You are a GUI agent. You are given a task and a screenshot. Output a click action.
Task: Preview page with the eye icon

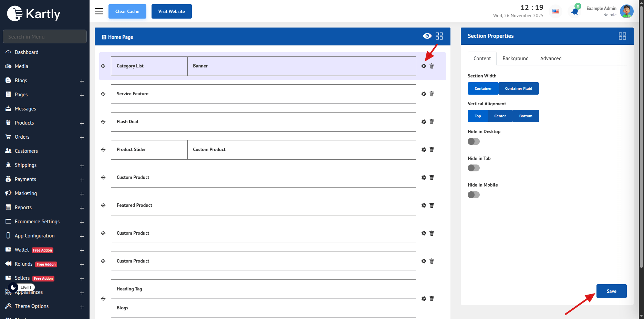point(427,36)
